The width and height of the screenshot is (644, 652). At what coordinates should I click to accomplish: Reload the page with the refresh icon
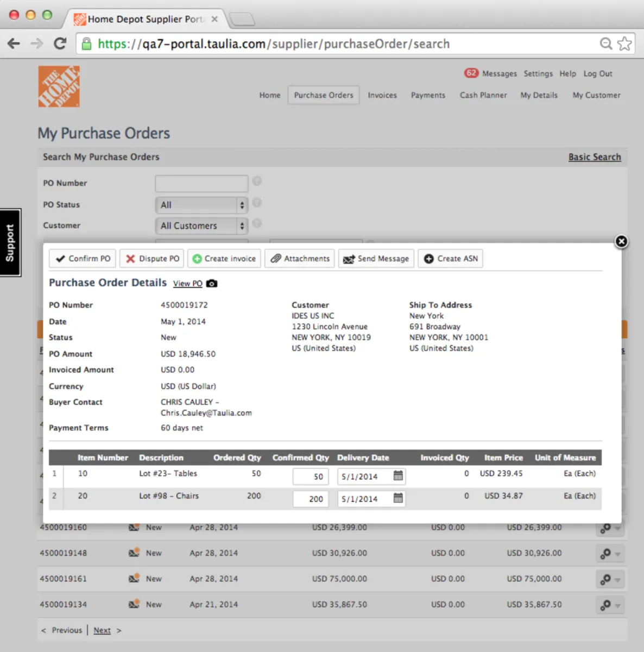pos(60,43)
